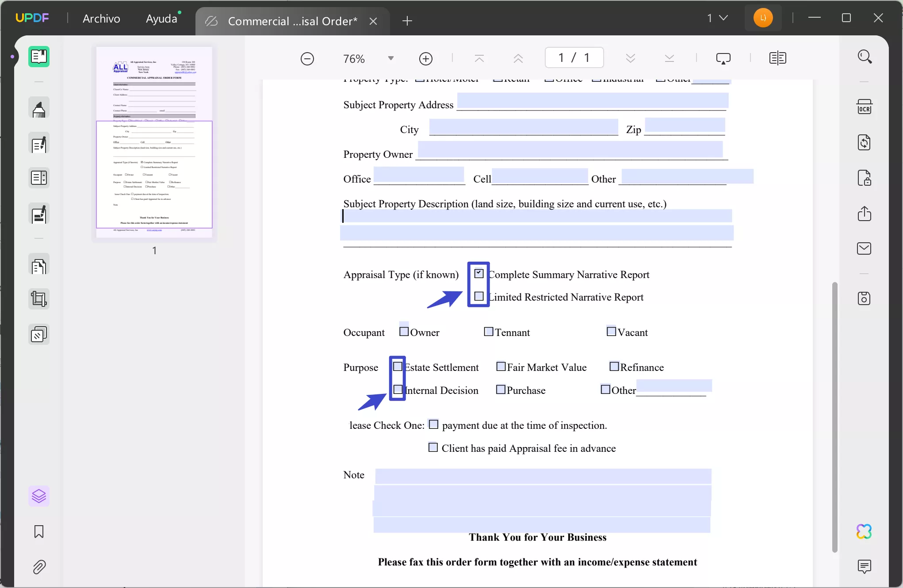Click the vertical scrollbar of document
Screen dimensions: 903x588
834,416
